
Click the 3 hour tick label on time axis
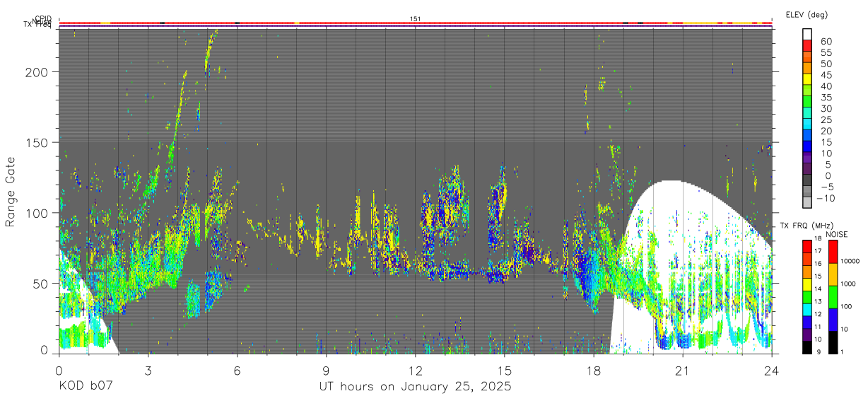(148, 370)
